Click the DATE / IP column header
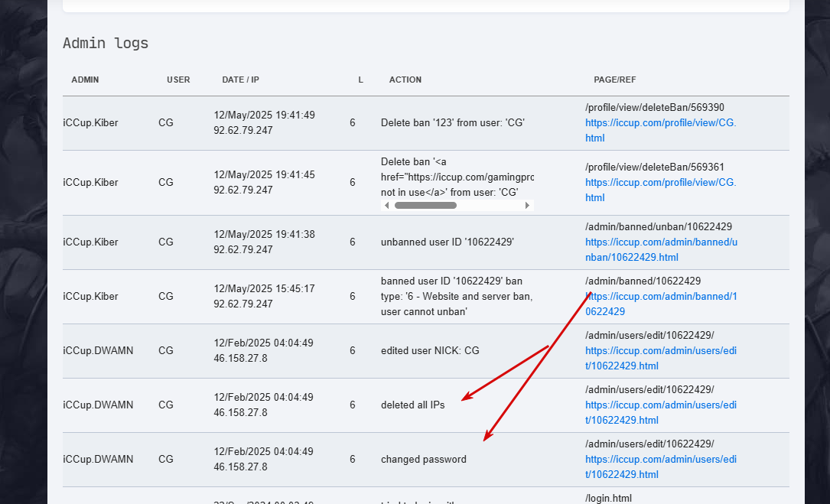Screen dimensions: 830x504 click(x=240, y=80)
